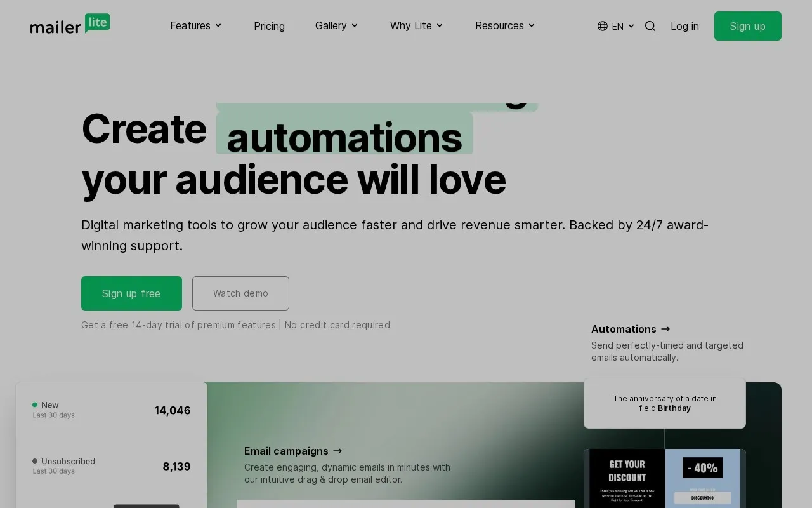
Task: Click the Email campaigns arrow icon
Action: pos(337,451)
